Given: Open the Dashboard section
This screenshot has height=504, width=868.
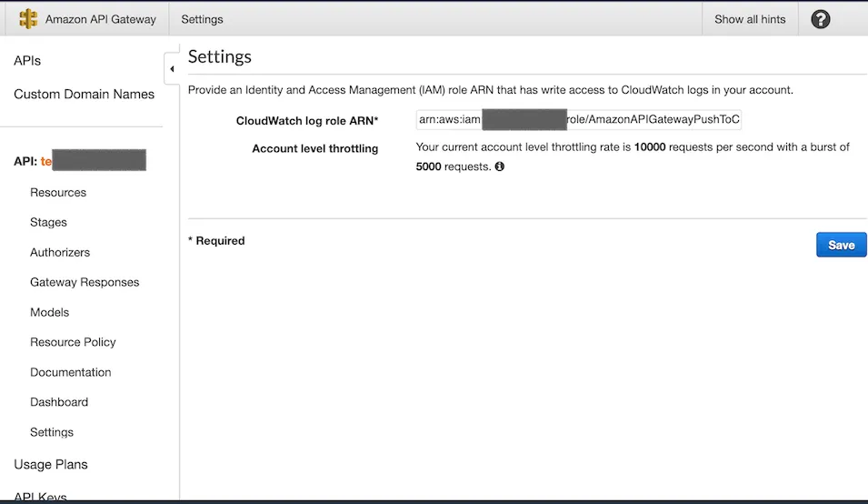Looking at the screenshot, I should (x=59, y=402).
